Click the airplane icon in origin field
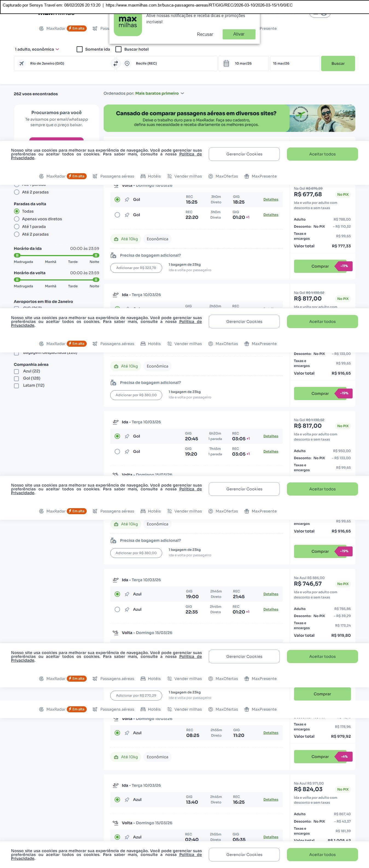Screen dimensions: 369x868 click(x=22, y=63)
